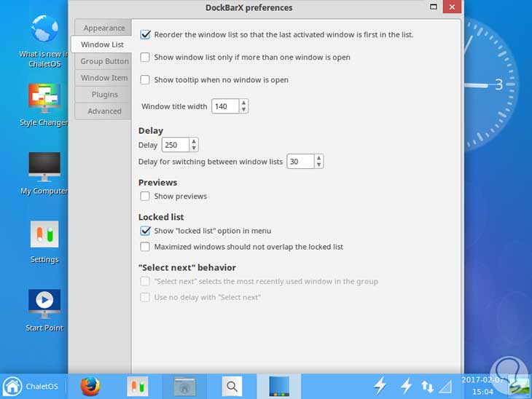Click disabled "Select next" selects most recent checkbox
The height and width of the screenshot is (399, 532).
[145, 281]
